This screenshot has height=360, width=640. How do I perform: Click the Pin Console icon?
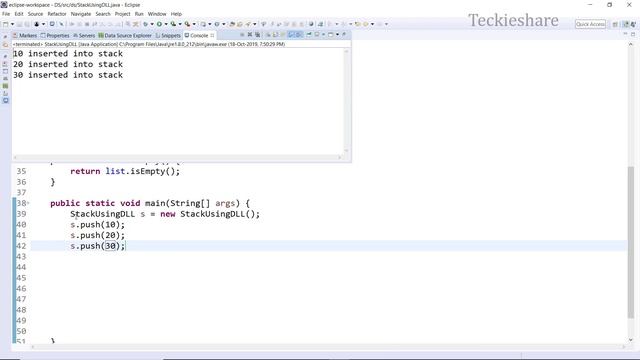(309, 35)
